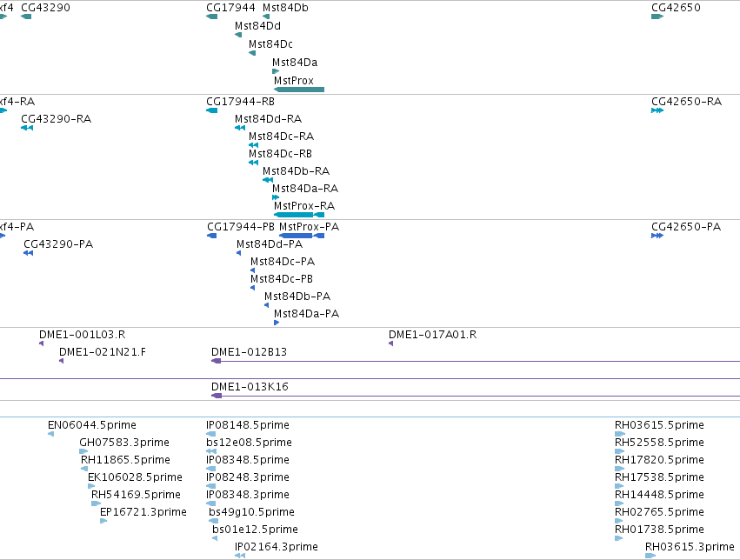Click EN06044.5prime EST label
Viewport: 740px width, 560px height.
[91, 425]
